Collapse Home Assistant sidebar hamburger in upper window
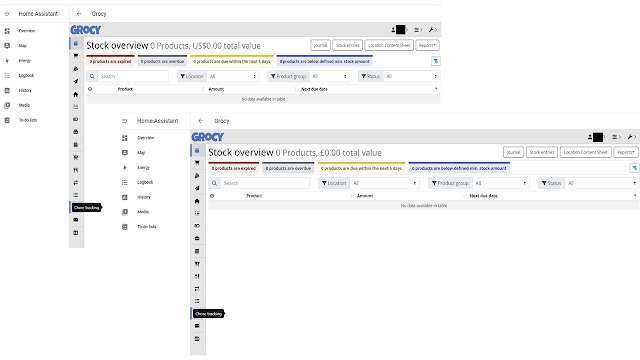 [x=7, y=13]
